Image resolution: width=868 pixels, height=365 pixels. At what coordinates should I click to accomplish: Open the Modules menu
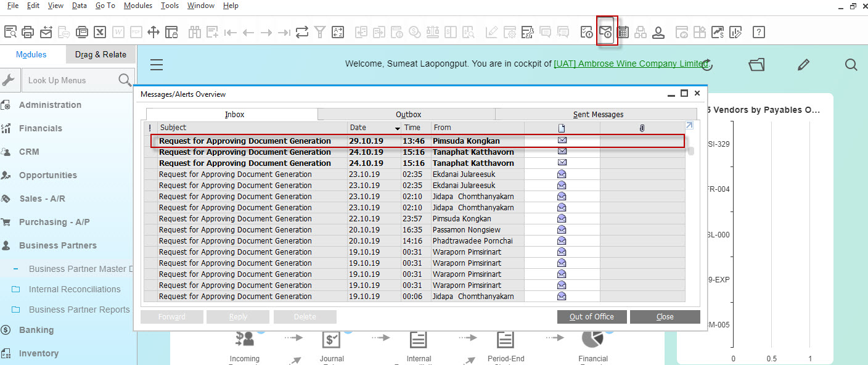pos(138,6)
